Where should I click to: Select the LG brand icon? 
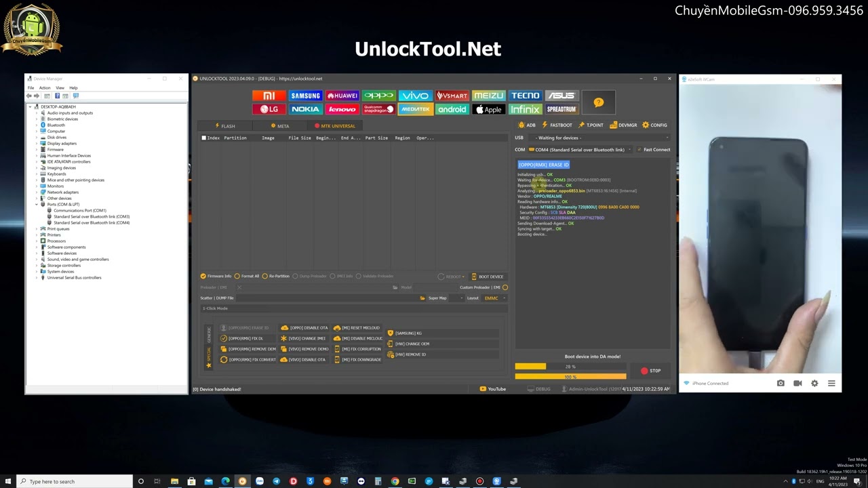pos(269,109)
